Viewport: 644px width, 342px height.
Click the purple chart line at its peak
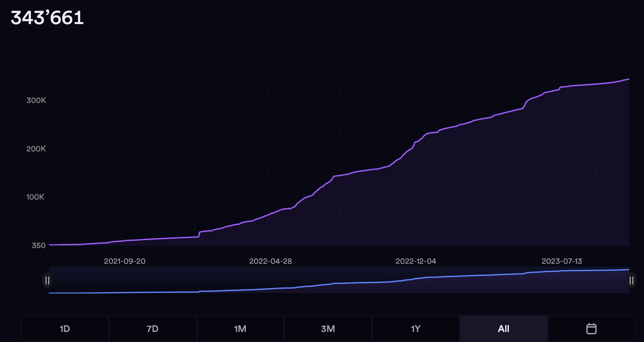point(629,79)
